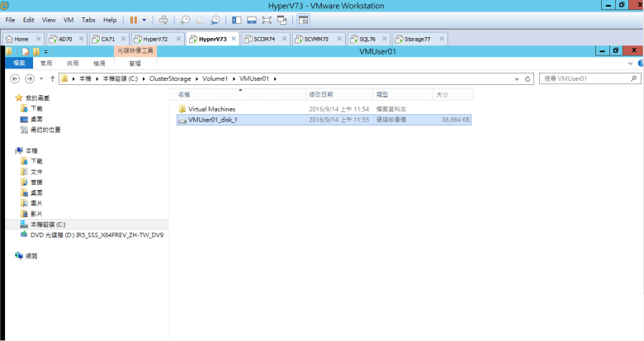Click Explorer's back navigation arrow
This screenshot has height=341, width=644.
15,78
